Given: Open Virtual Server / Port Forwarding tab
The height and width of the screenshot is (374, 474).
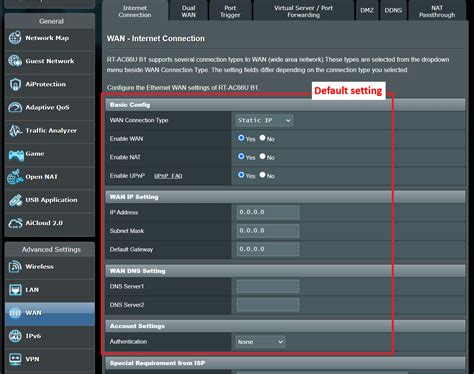Looking at the screenshot, I should 303,11.
